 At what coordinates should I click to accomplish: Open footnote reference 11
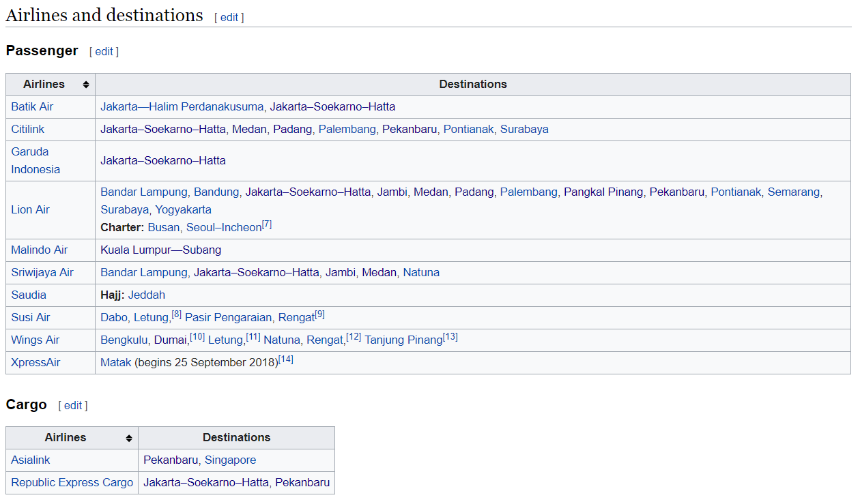coord(253,337)
